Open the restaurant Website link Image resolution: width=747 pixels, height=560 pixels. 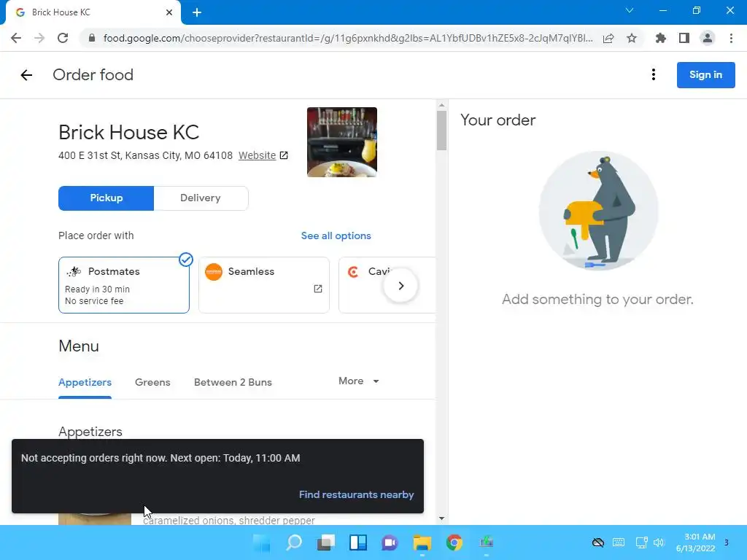click(258, 155)
